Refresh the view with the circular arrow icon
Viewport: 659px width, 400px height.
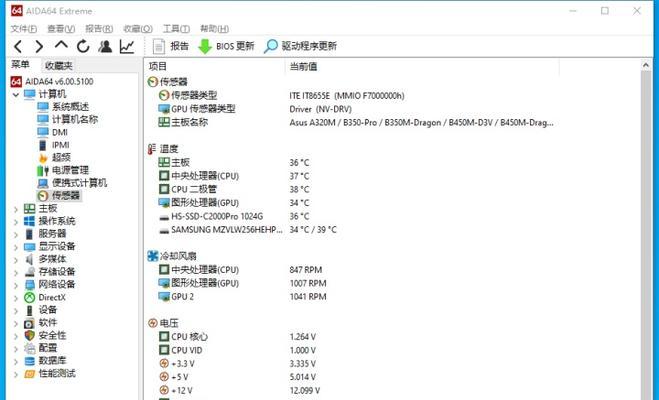pos(83,46)
